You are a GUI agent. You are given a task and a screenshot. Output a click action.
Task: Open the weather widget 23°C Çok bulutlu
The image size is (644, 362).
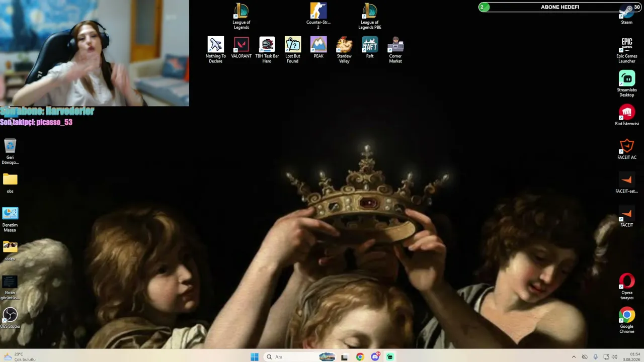click(x=19, y=357)
